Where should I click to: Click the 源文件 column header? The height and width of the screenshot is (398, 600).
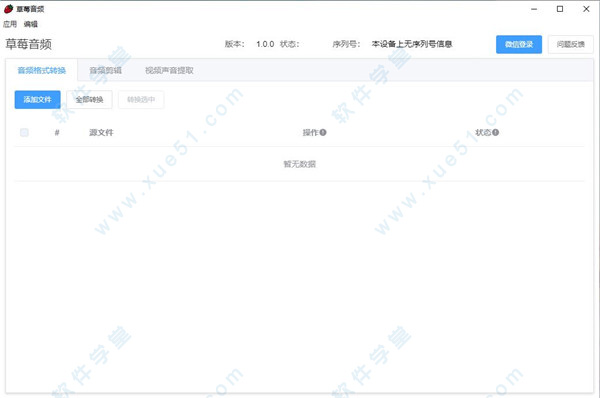coord(101,132)
